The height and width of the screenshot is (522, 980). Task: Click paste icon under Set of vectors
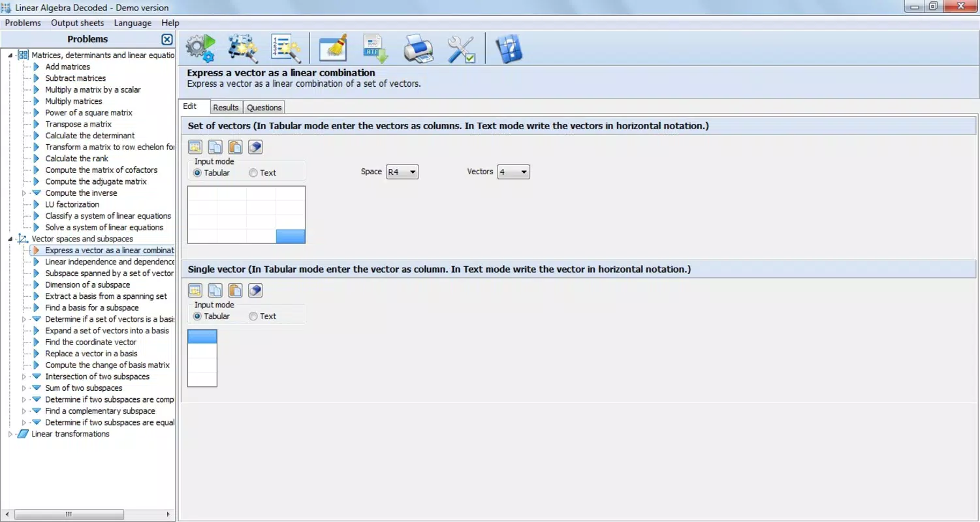tap(235, 147)
